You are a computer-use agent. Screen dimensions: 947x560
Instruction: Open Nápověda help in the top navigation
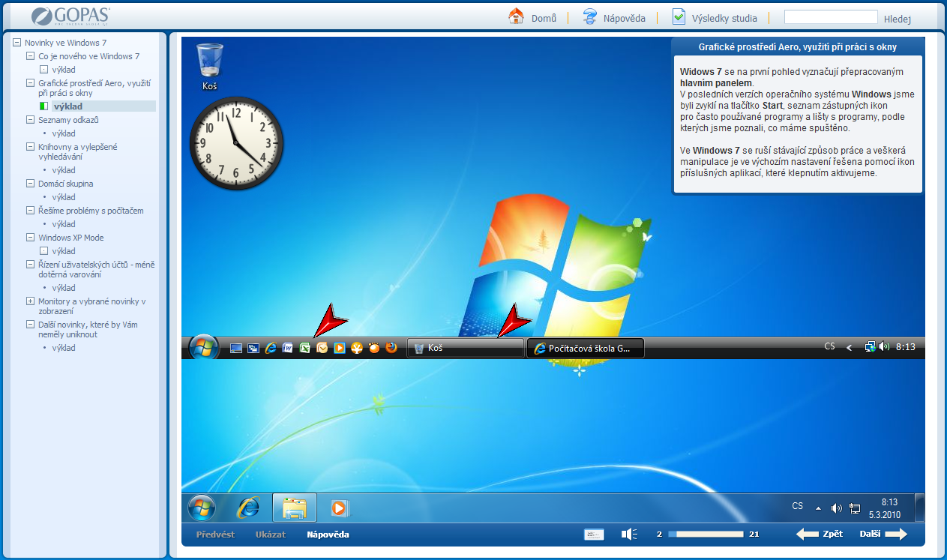tap(614, 17)
